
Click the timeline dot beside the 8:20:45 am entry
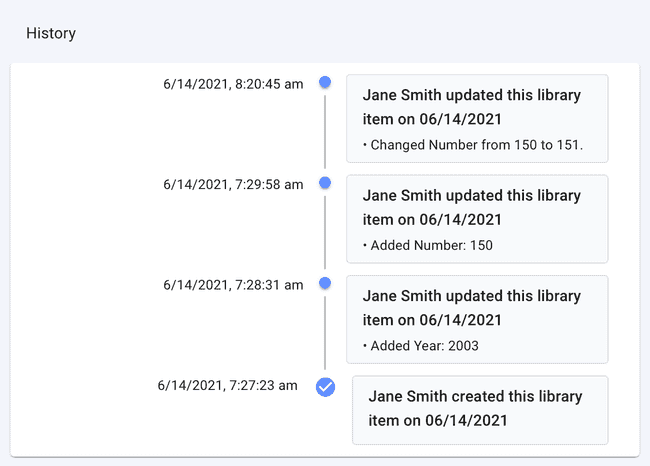coord(325,82)
